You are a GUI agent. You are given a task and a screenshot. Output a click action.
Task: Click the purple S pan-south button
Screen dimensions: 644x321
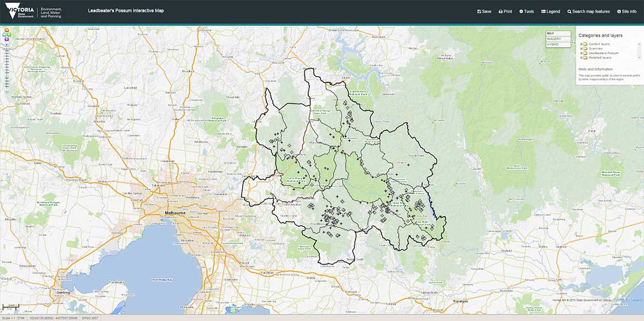7,39
